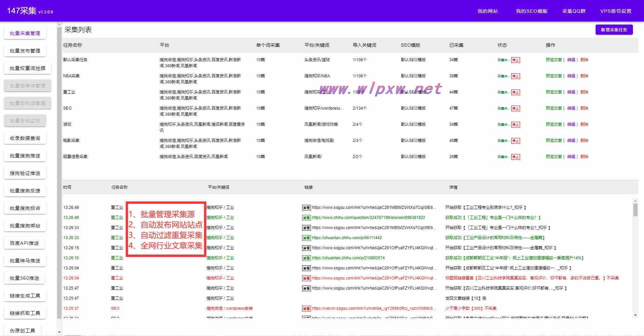Click 47篇 collected count cell

pyautogui.click(x=453, y=108)
